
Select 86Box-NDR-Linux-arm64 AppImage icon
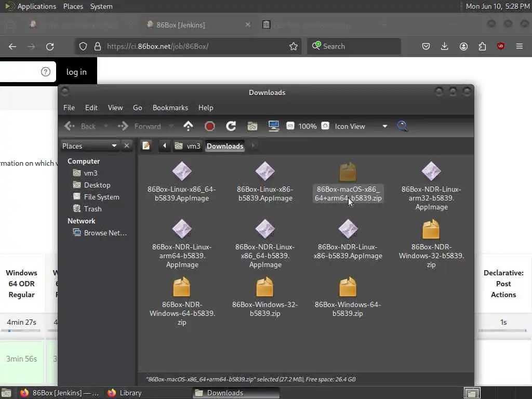[x=182, y=229]
